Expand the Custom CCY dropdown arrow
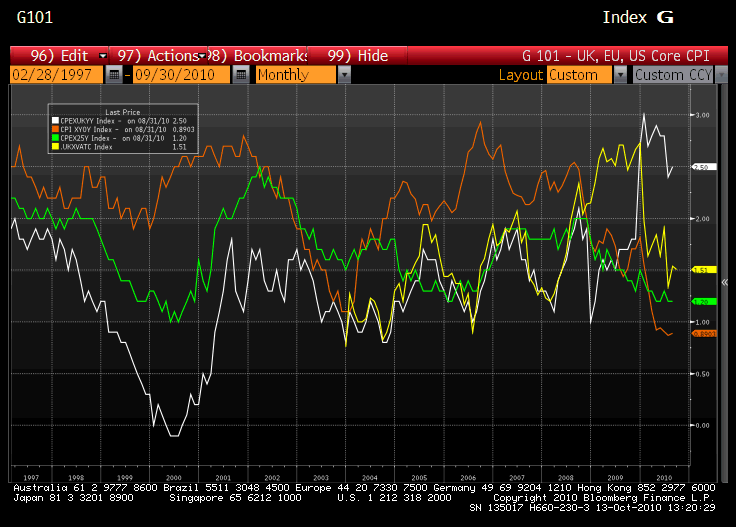 click(x=721, y=75)
